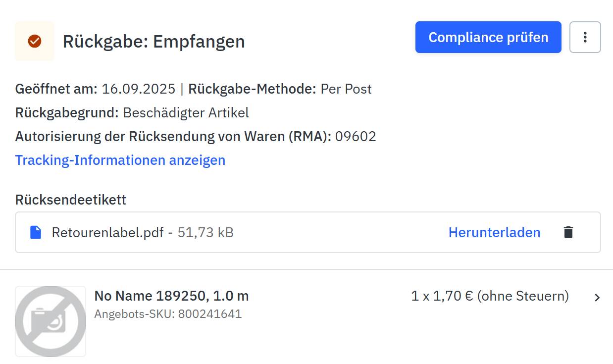Open Tracking-Informationen anzeigen
Image resolution: width=613 pixels, height=364 pixels.
click(120, 160)
